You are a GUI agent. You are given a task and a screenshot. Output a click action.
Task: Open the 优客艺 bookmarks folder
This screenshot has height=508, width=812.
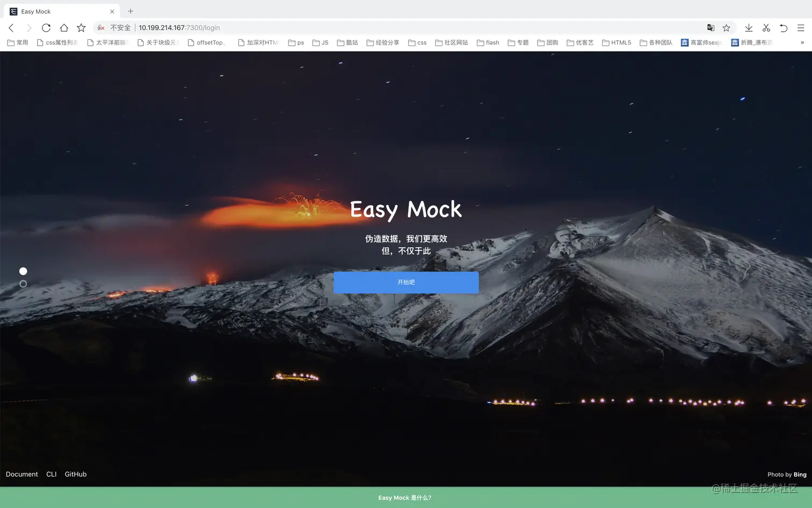[580, 42]
